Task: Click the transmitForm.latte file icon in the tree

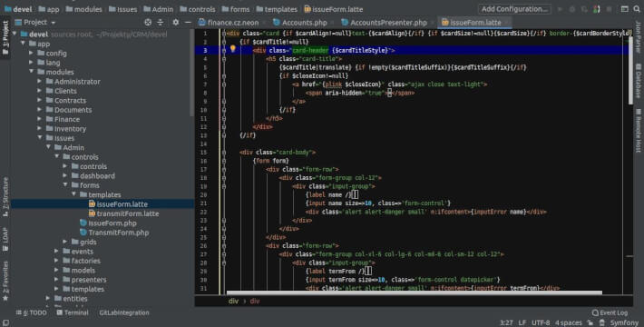Action: pos(92,213)
